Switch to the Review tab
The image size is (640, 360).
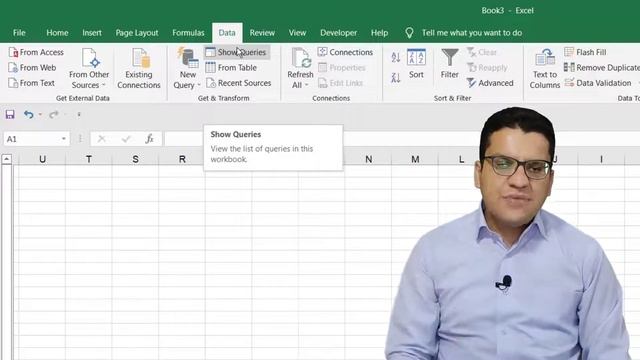tap(262, 33)
